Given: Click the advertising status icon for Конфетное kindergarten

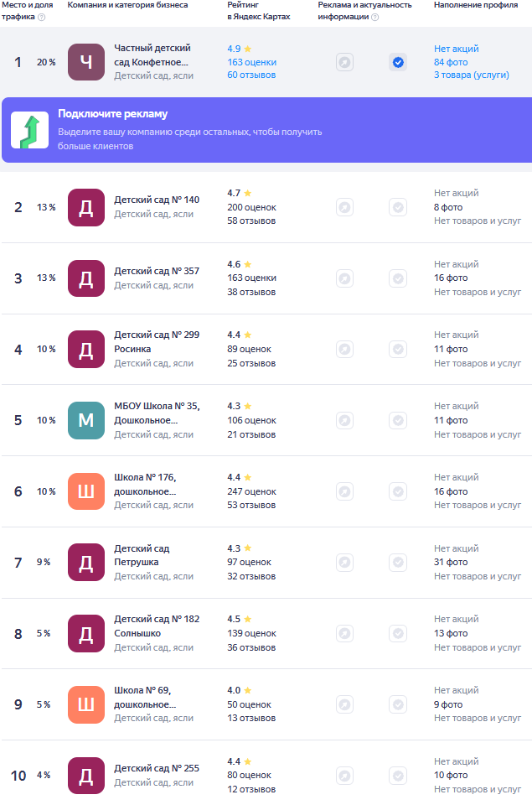Looking at the screenshot, I should 344,63.
